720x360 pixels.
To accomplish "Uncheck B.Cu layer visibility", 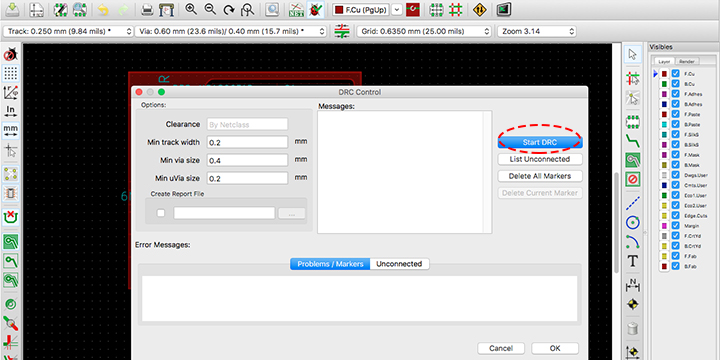I will pos(675,84).
